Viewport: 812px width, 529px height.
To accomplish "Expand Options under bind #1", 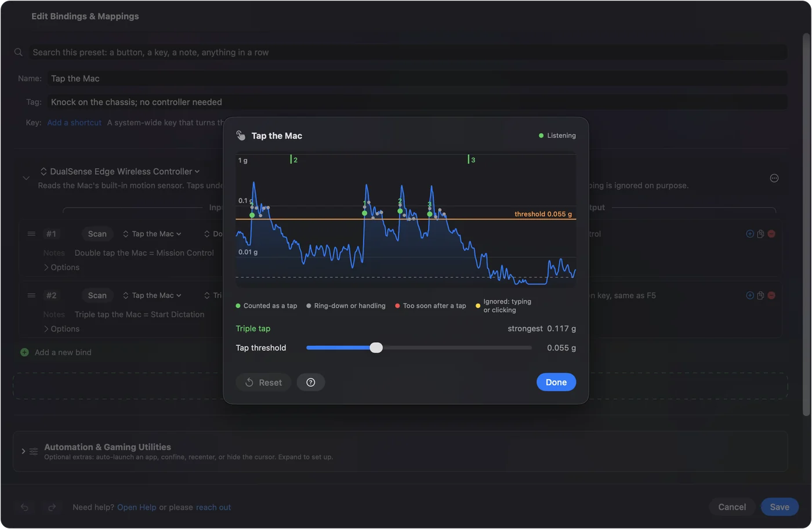I will pyautogui.click(x=61, y=267).
